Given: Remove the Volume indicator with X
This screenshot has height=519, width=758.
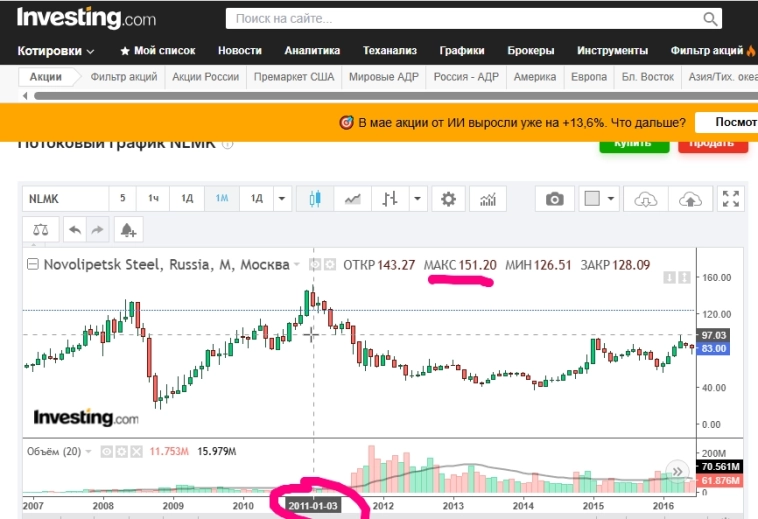Looking at the screenshot, I should 137,451.
